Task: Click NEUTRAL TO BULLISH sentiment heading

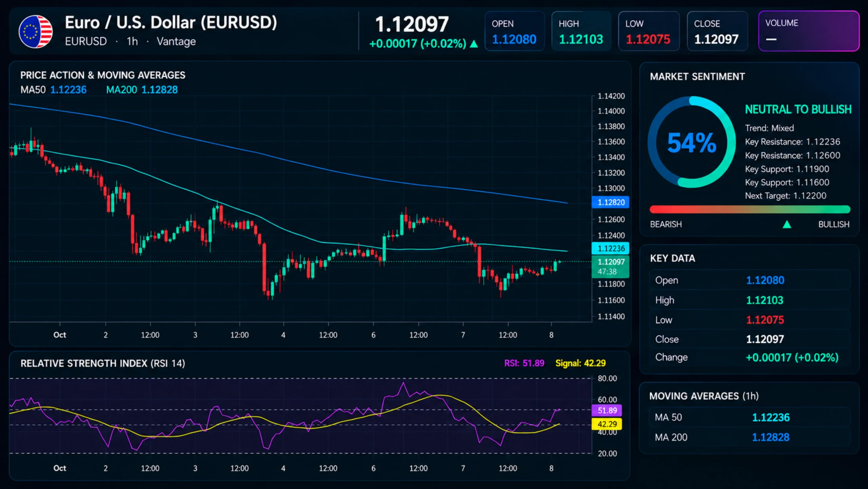Action: click(x=798, y=110)
